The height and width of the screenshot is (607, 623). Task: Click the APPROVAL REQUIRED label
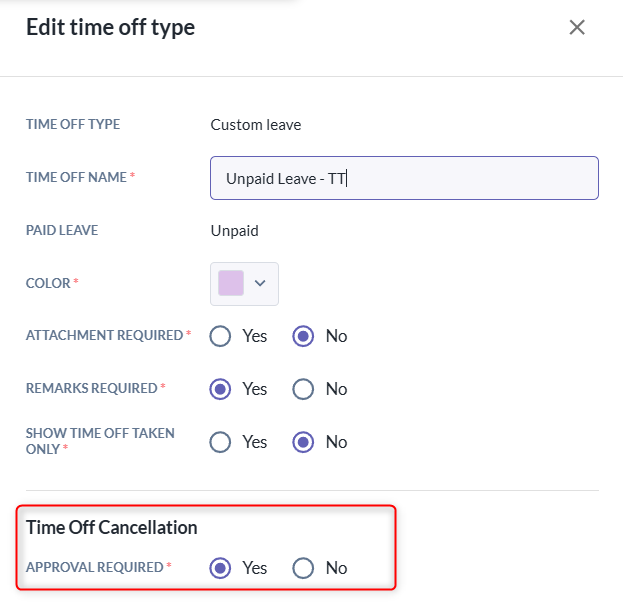(x=95, y=567)
